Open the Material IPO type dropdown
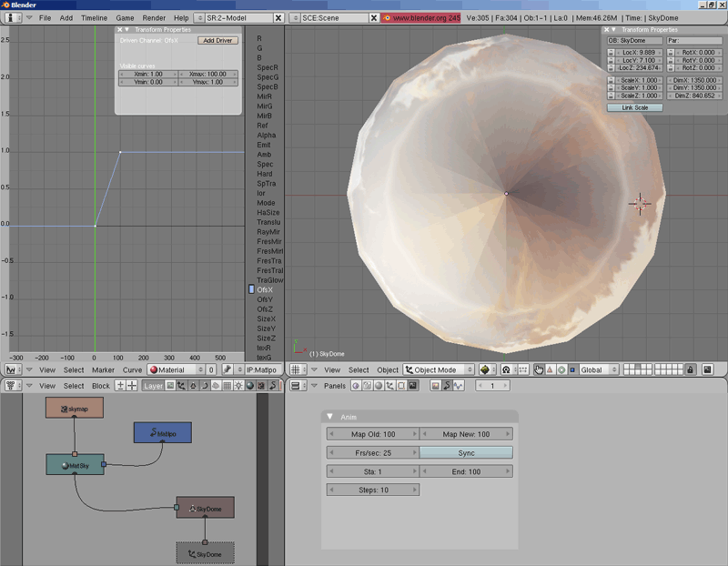Viewport: 728px width, 566px height. pyautogui.click(x=177, y=369)
